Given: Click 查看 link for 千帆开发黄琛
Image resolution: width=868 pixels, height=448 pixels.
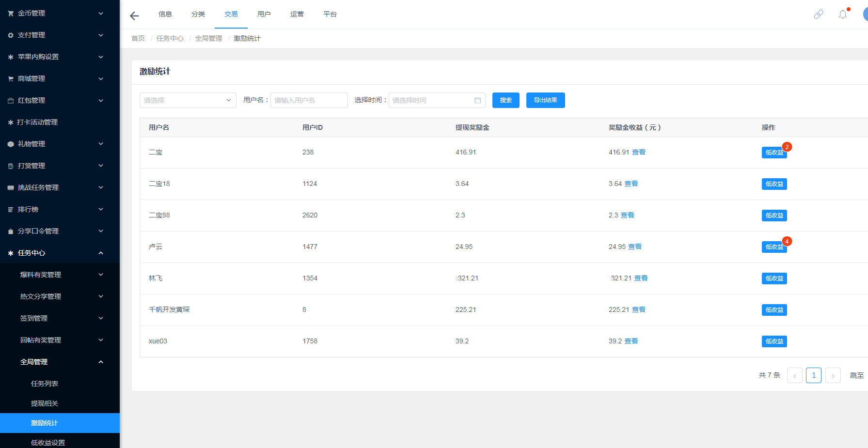Looking at the screenshot, I should (x=639, y=309).
